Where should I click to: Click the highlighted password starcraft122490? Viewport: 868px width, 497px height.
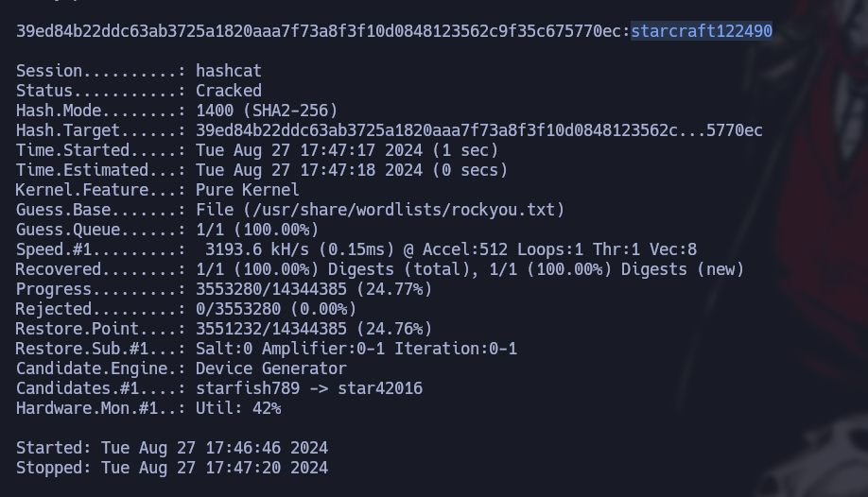point(702,31)
